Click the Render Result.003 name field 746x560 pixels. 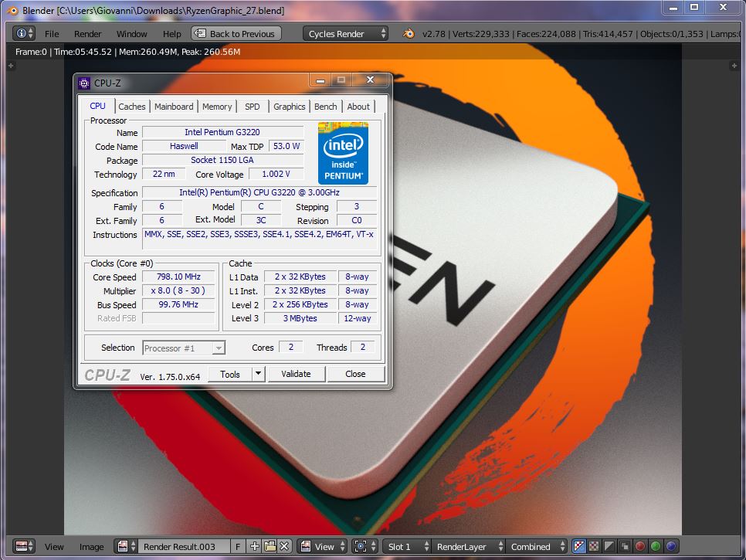(184, 546)
